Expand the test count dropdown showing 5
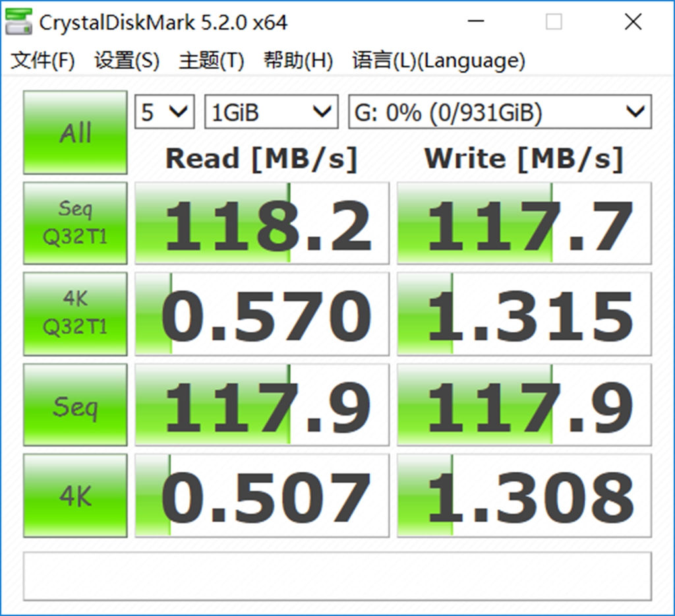 click(x=164, y=112)
